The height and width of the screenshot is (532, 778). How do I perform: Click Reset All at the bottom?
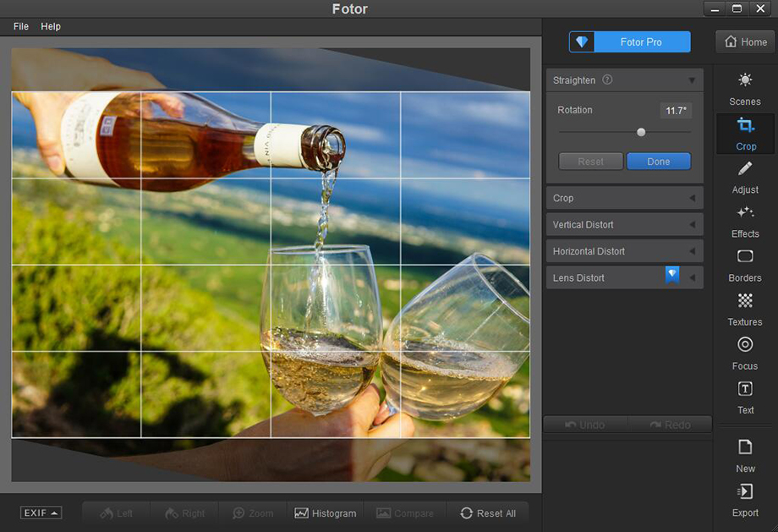click(489, 513)
